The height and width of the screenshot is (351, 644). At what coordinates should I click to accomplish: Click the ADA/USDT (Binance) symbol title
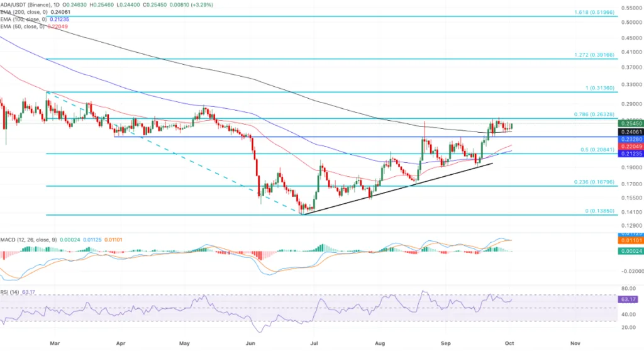tap(25, 5)
